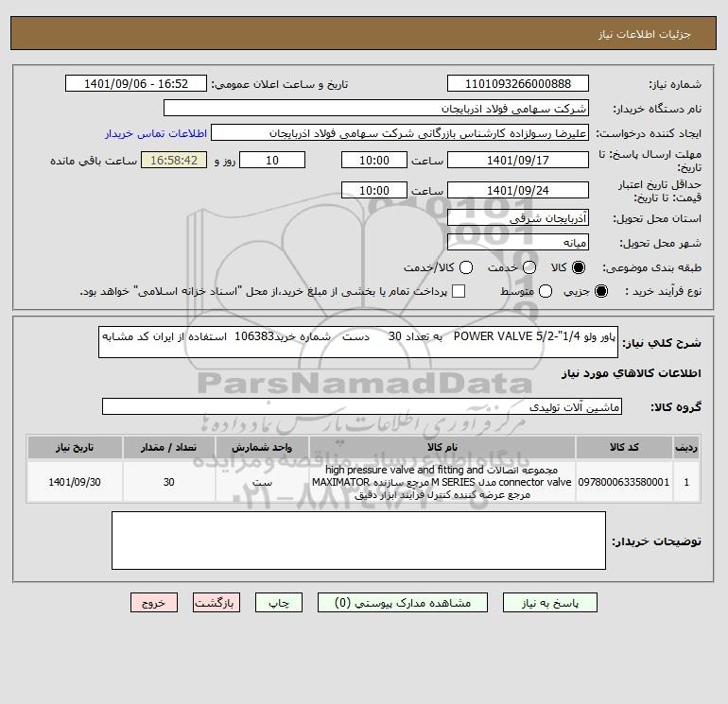Click the need number field 1101093266000888

pos(518,84)
